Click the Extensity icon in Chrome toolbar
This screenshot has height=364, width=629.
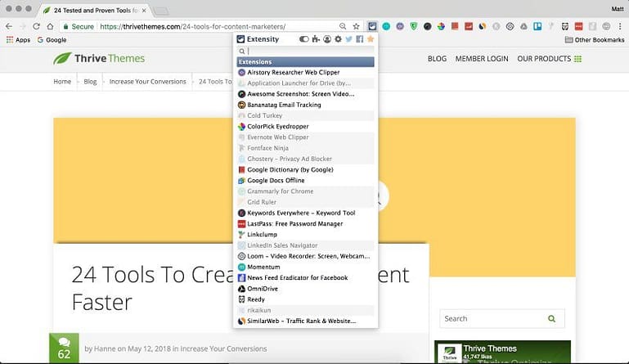[x=372, y=26]
